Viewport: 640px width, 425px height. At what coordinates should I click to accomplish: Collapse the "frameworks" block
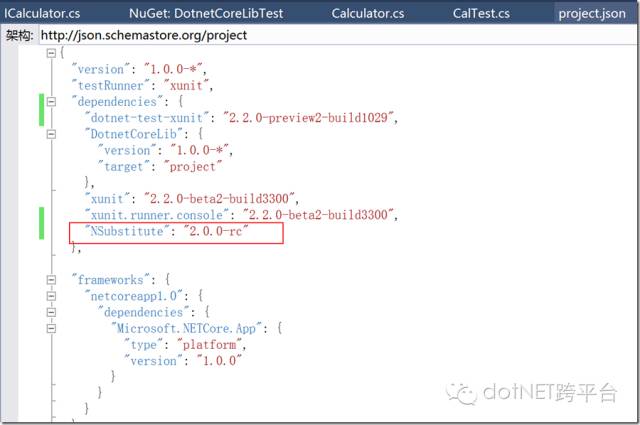coord(51,280)
